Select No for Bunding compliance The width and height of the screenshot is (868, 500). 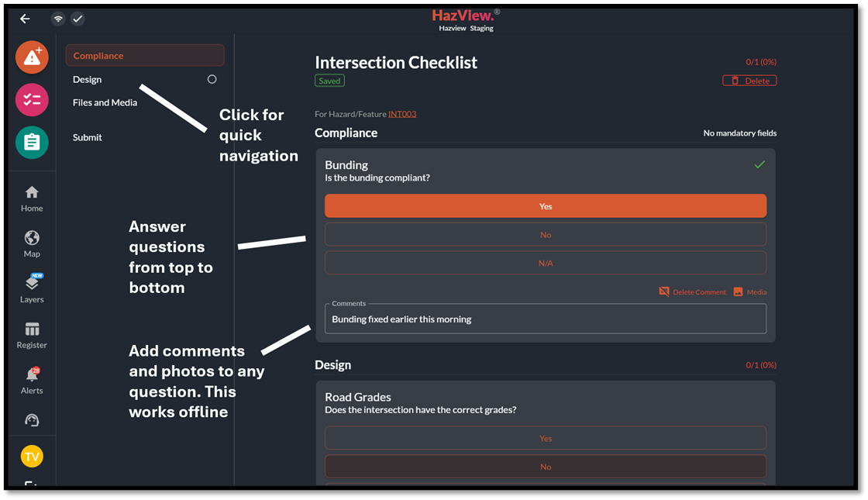pyautogui.click(x=545, y=235)
